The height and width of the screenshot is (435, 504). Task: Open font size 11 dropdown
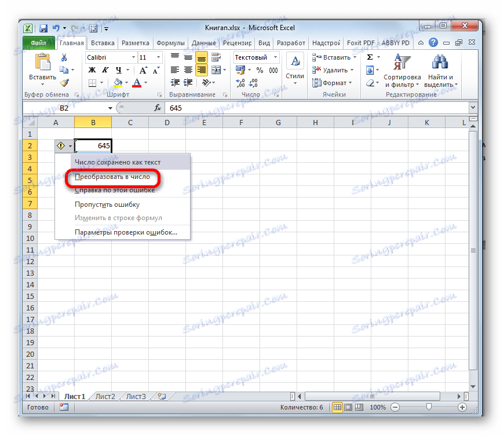(158, 57)
